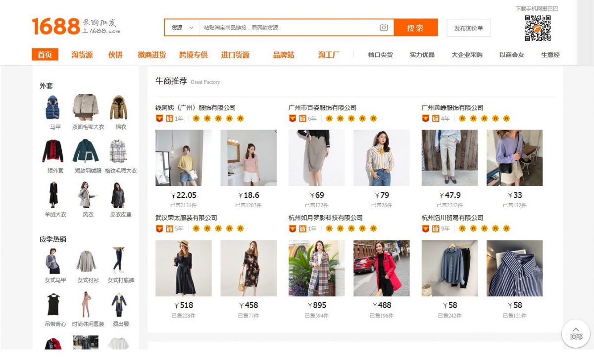Click the 顶部 back-to-top button
Screen dimensions: 594x364
coord(576,333)
